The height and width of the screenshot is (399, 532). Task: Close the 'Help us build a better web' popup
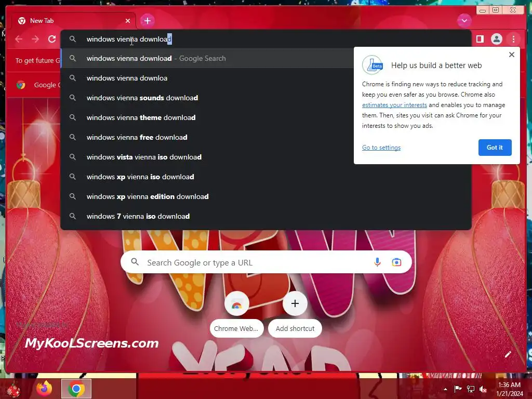click(512, 55)
